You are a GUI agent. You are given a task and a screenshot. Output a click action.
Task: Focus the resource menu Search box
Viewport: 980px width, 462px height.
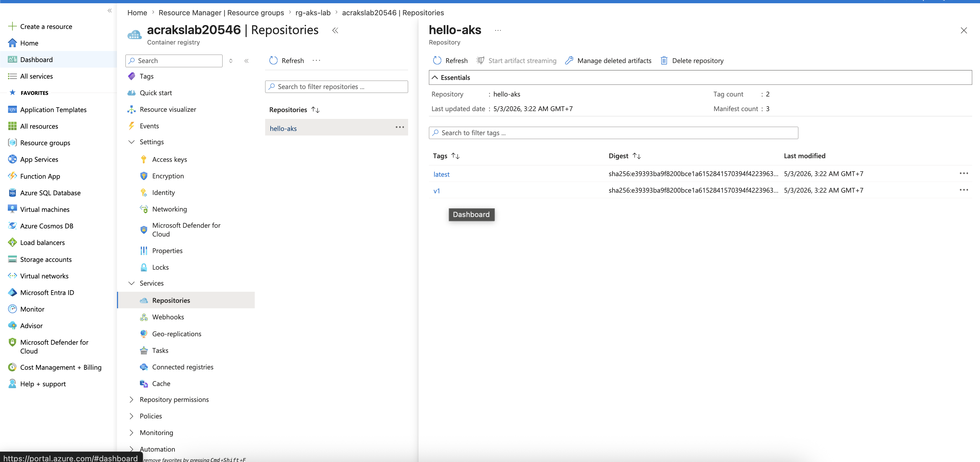174,60
